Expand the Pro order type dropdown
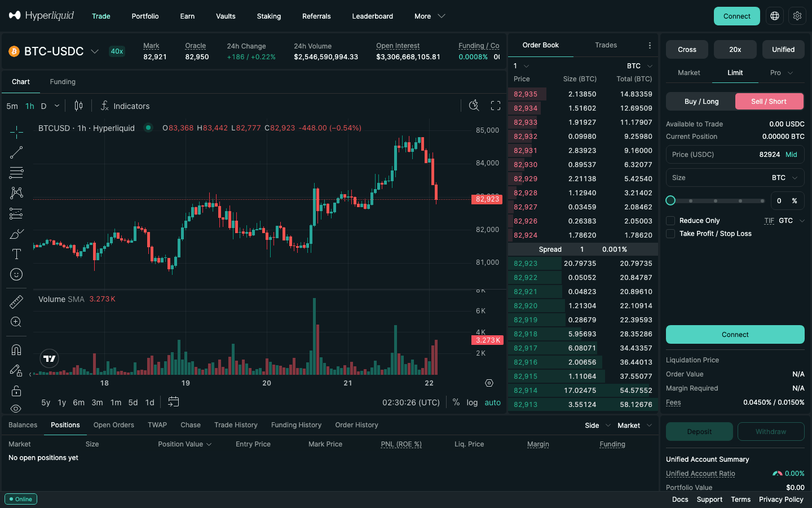Viewport: 812px width, 508px height. (782, 73)
